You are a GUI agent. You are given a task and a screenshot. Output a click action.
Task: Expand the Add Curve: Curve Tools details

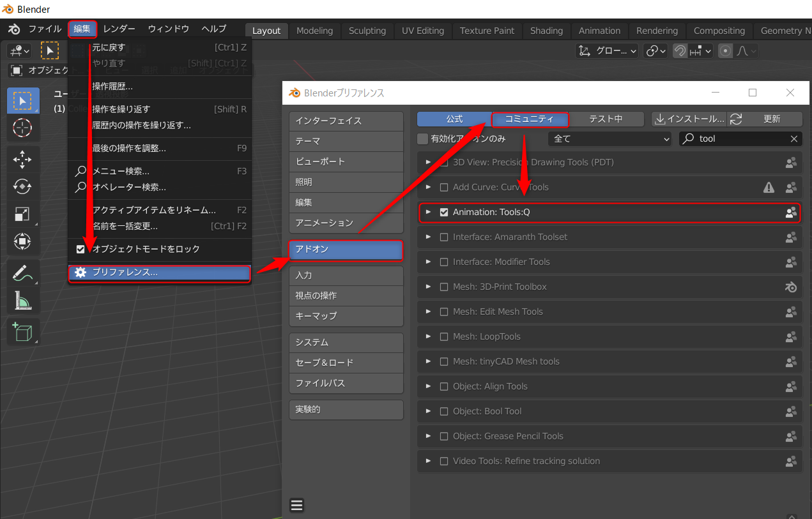point(429,187)
